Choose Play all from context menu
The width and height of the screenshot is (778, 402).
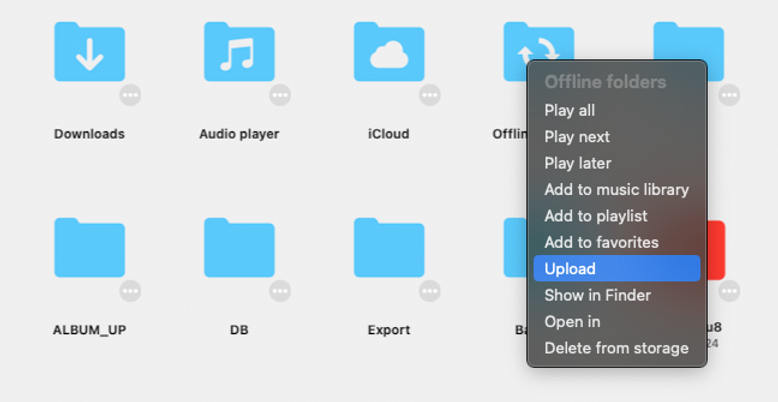coord(617,110)
